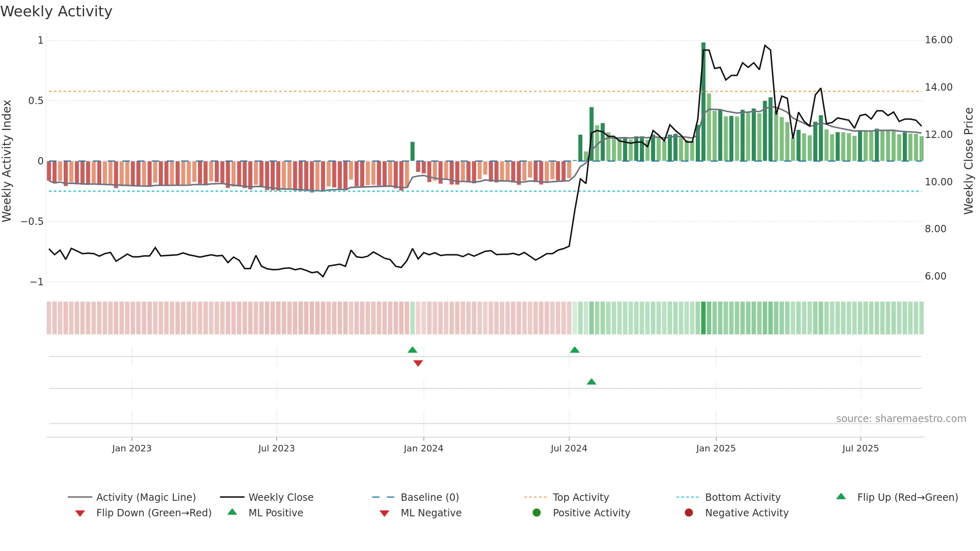The width and height of the screenshot is (980, 551).
Task: Toggle the Activity (Magic Line) legend entry
Action: coord(132,497)
